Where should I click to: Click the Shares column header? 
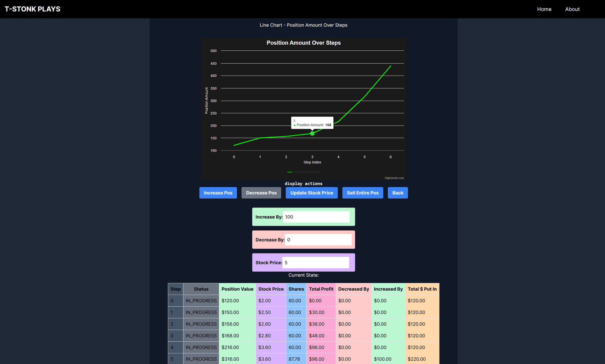point(296,289)
